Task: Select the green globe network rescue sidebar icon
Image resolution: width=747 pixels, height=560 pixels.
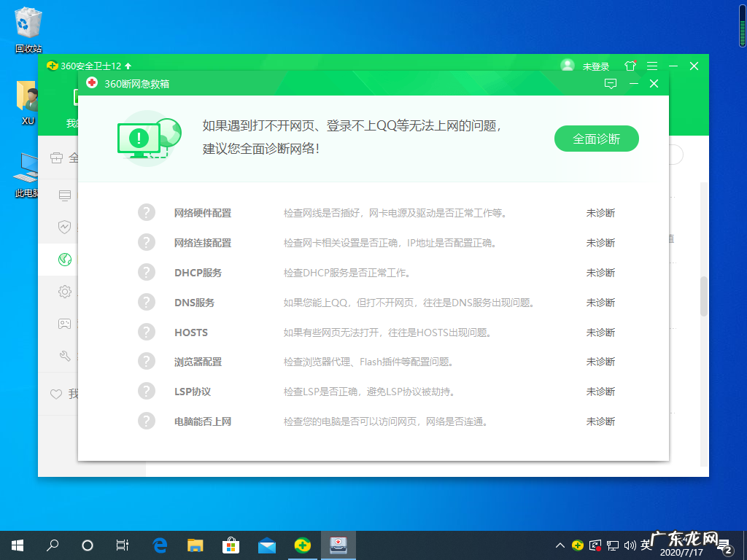Action: 64,259
